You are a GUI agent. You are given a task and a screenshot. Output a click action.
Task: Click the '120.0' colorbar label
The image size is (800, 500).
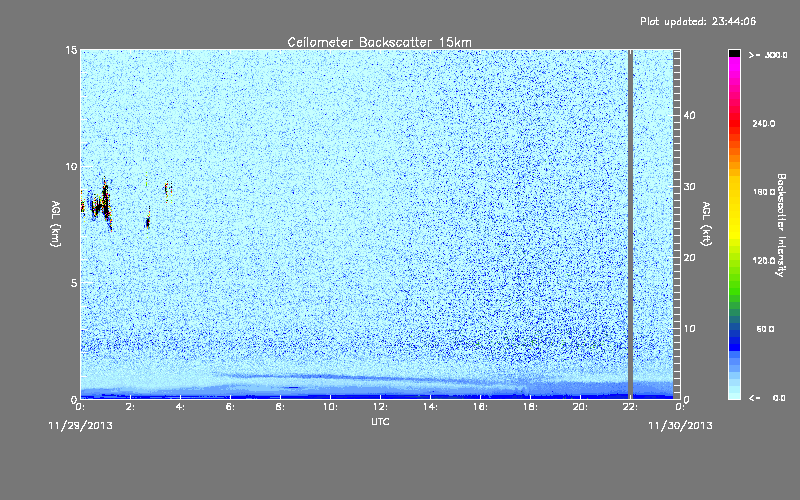click(x=764, y=261)
